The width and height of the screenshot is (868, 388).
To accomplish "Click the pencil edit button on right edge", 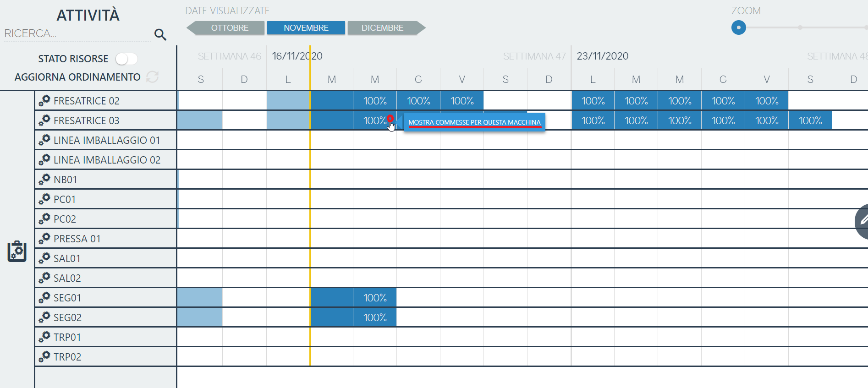I will pyautogui.click(x=863, y=221).
